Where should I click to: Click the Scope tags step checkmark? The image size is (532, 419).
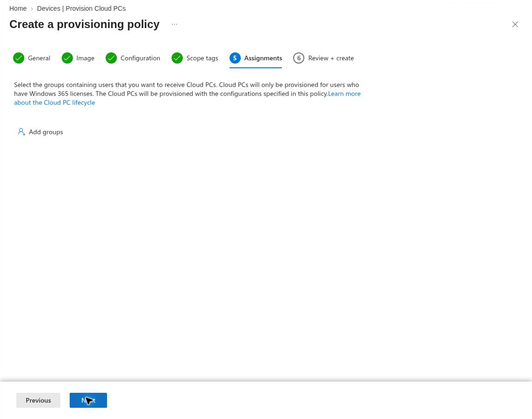(177, 58)
